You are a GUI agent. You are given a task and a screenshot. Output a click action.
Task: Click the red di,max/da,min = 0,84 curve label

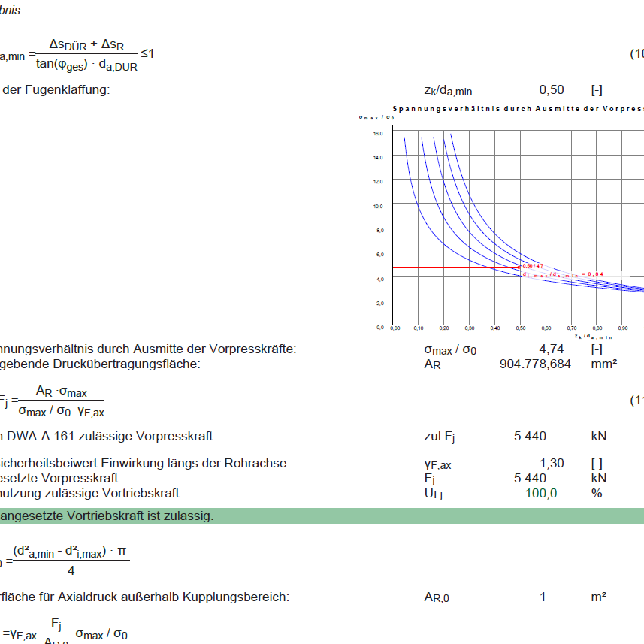click(562, 274)
